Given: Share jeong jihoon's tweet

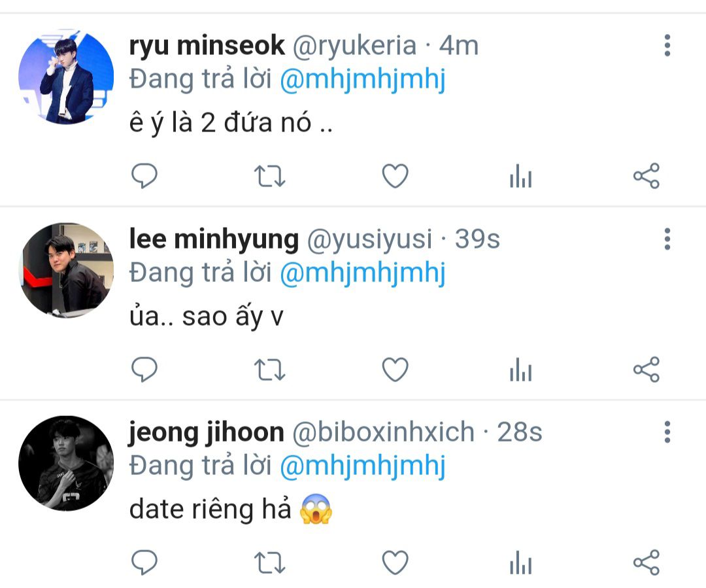Looking at the screenshot, I should pos(647,562).
